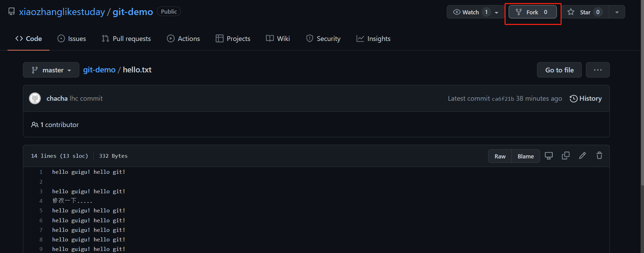The width and height of the screenshot is (644, 253).
Task: Open the three-dots more options button
Action: (598, 70)
